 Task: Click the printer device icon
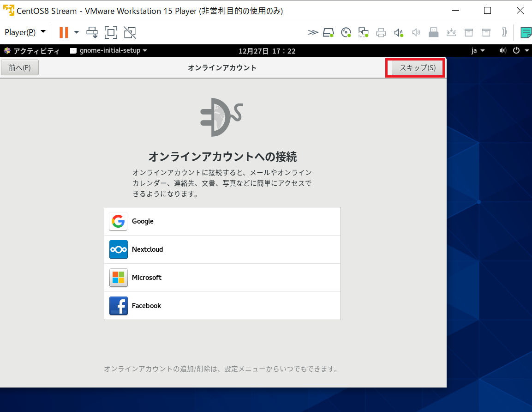point(381,33)
